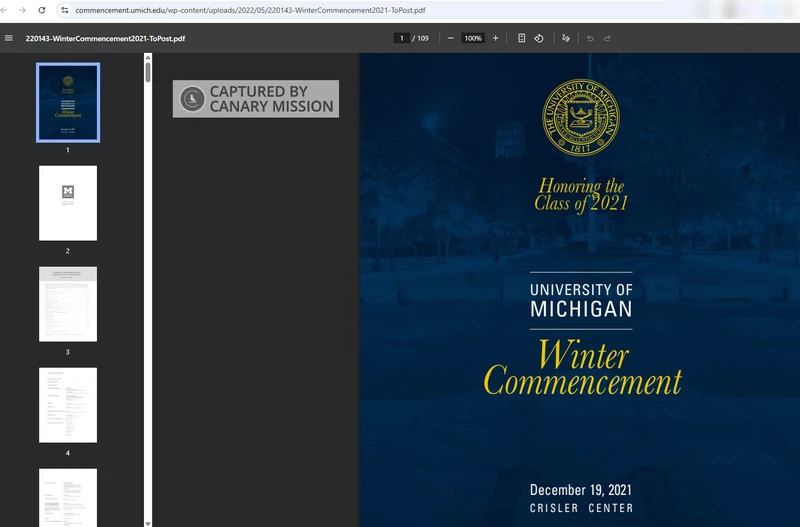Screen dimensions: 800x527
Task: Reload the page with the refresh icon
Action: click(x=42, y=10)
